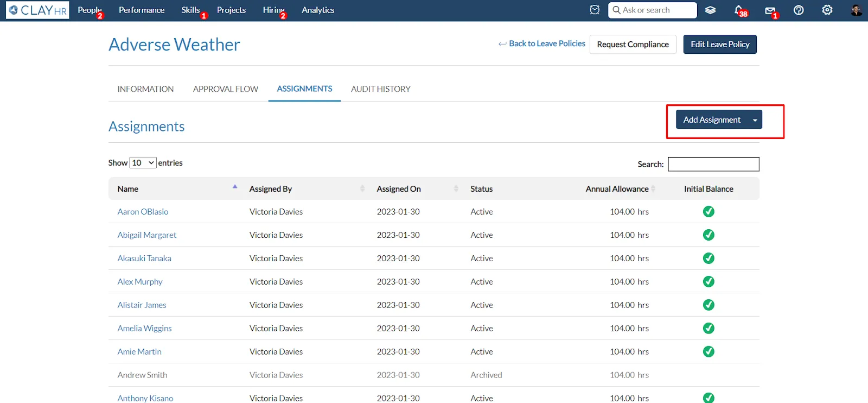Open the help question mark icon
This screenshot has width=868, height=403.
[799, 10]
